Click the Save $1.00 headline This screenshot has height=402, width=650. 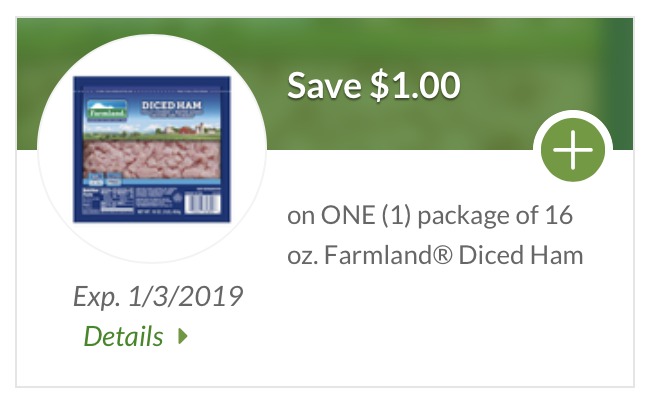[373, 85]
